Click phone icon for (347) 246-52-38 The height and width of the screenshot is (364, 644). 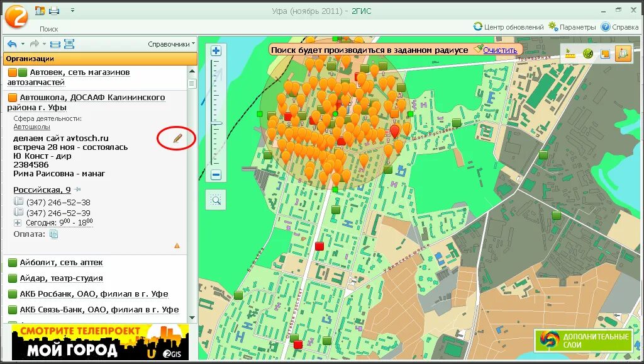[18, 202]
